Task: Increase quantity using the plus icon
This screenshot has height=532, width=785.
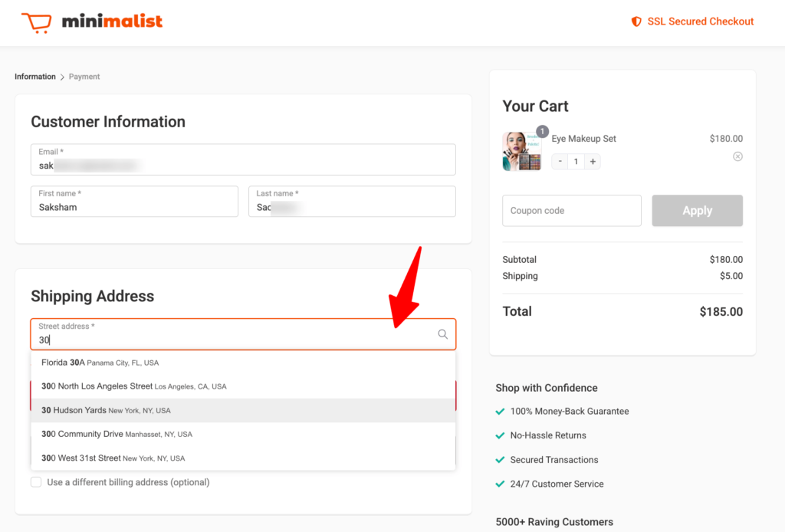Action: coord(593,161)
